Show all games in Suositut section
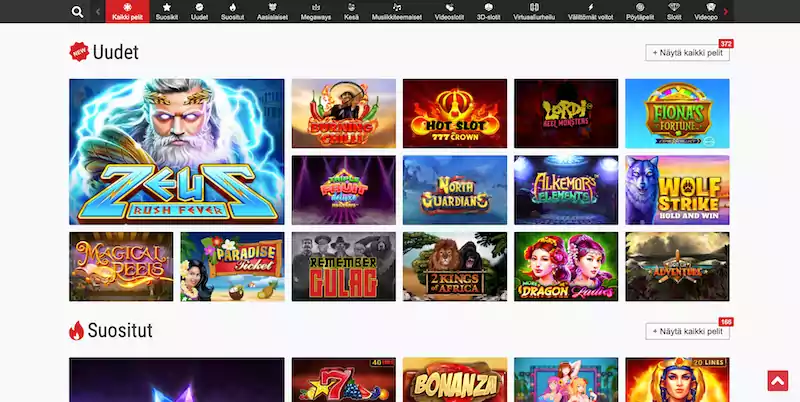Viewport: 800px width, 402px height. coord(687,331)
